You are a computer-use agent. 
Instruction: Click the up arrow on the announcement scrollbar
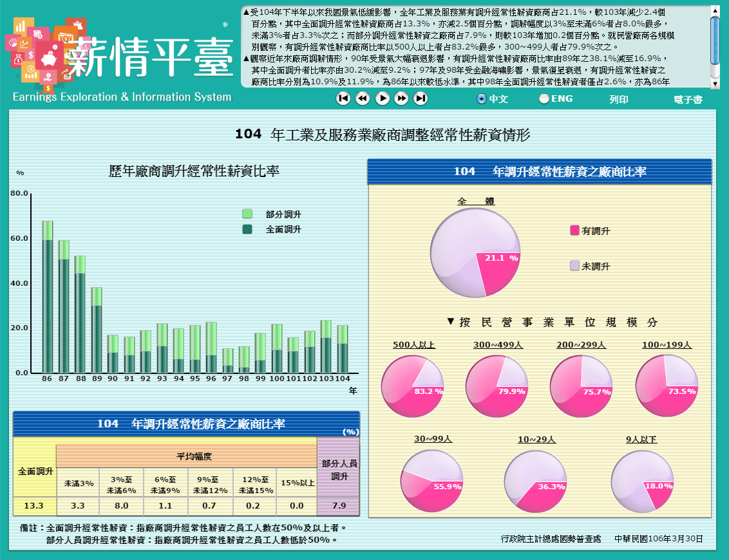(714, 11)
